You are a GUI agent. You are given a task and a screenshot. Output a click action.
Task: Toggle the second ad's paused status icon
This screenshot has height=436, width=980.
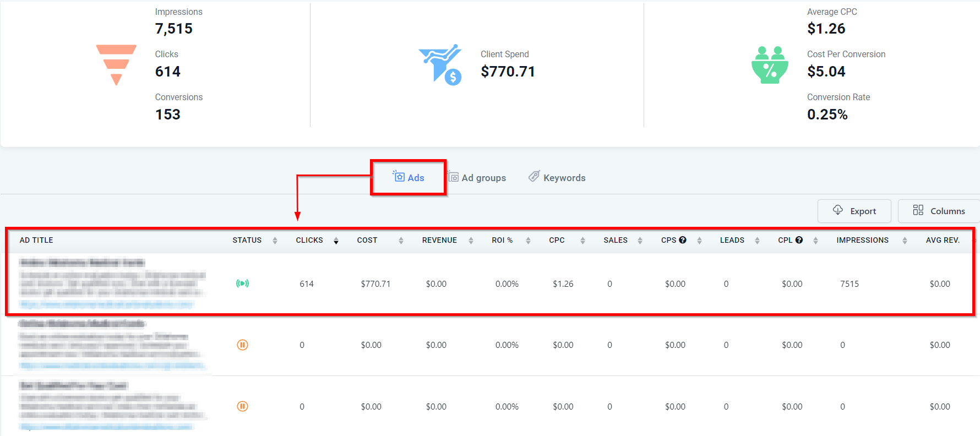(x=242, y=345)
